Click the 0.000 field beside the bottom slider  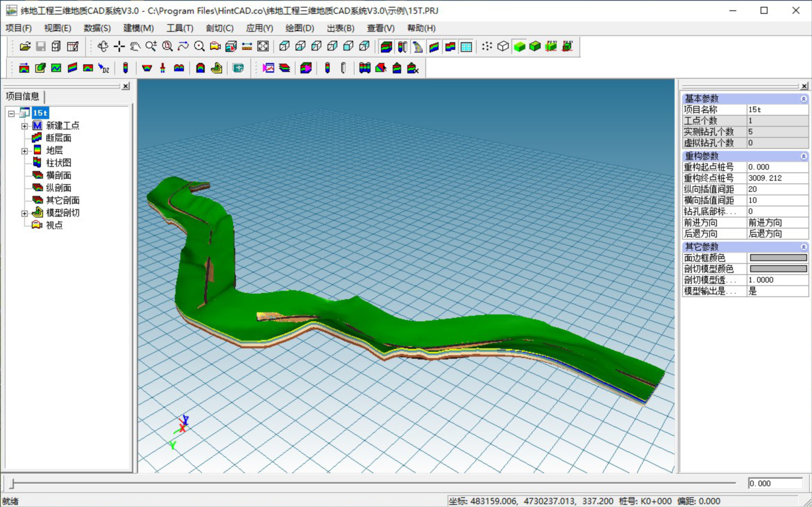[774, 483]
